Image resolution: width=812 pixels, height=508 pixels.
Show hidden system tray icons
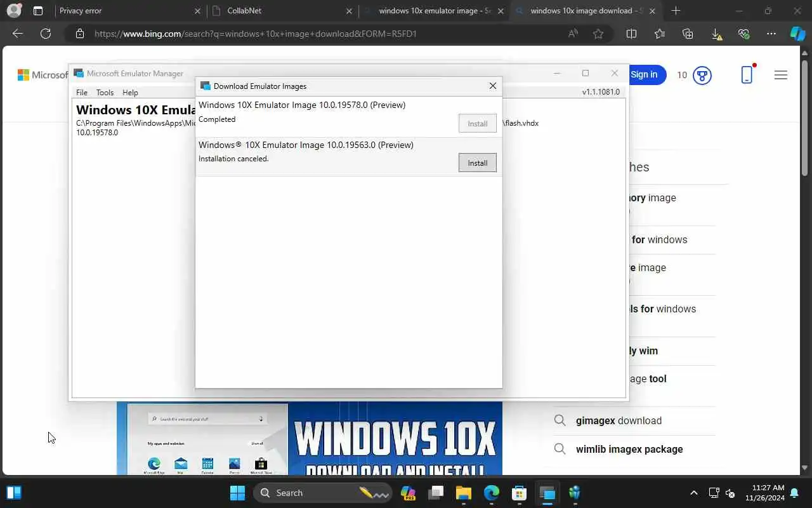coord(693,493)
